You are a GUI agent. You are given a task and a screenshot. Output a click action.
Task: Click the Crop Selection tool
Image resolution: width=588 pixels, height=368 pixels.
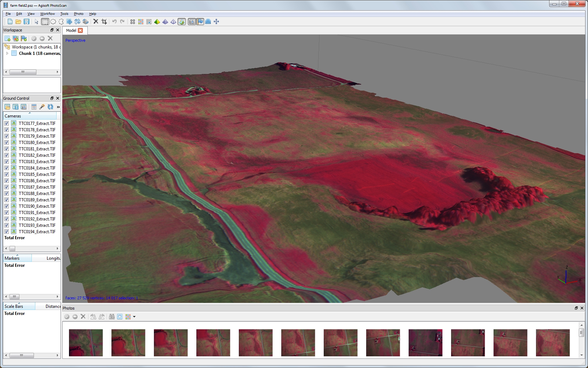click(x=104, y=22)
